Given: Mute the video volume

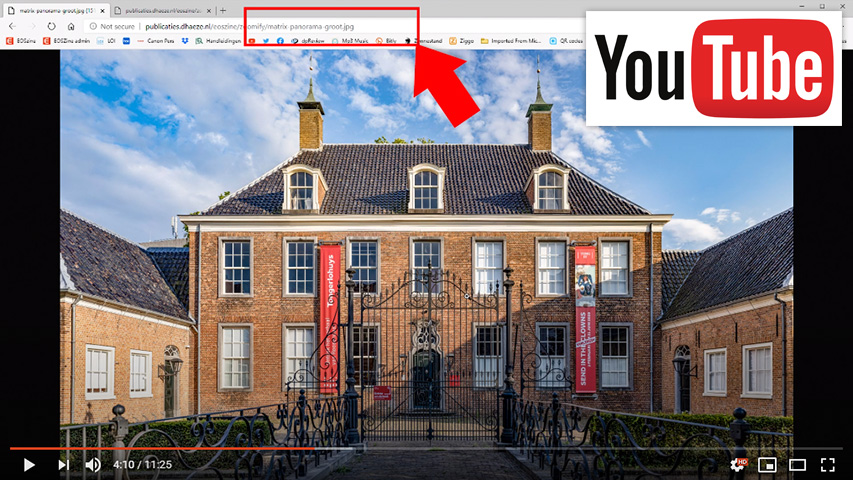Looking at the screenshot, I should coord(93,464).
